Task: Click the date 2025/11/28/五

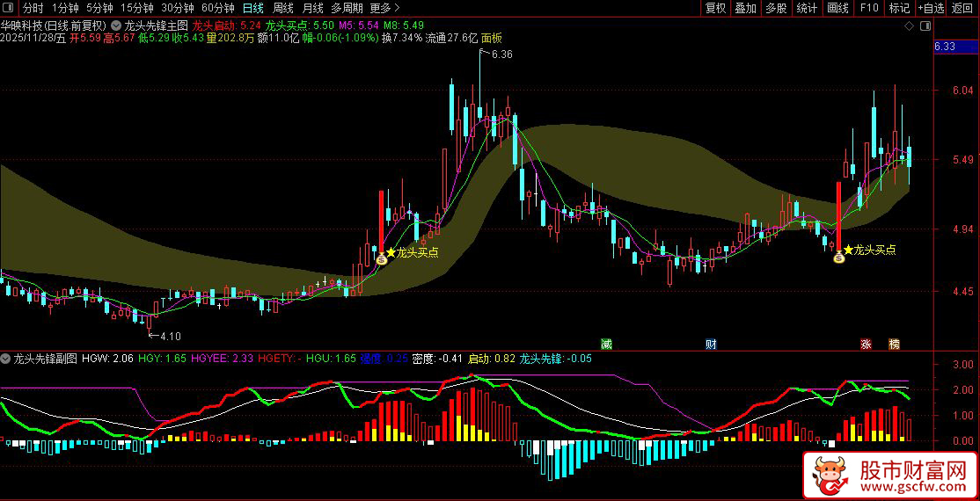Action: click(x=33, y=38)
